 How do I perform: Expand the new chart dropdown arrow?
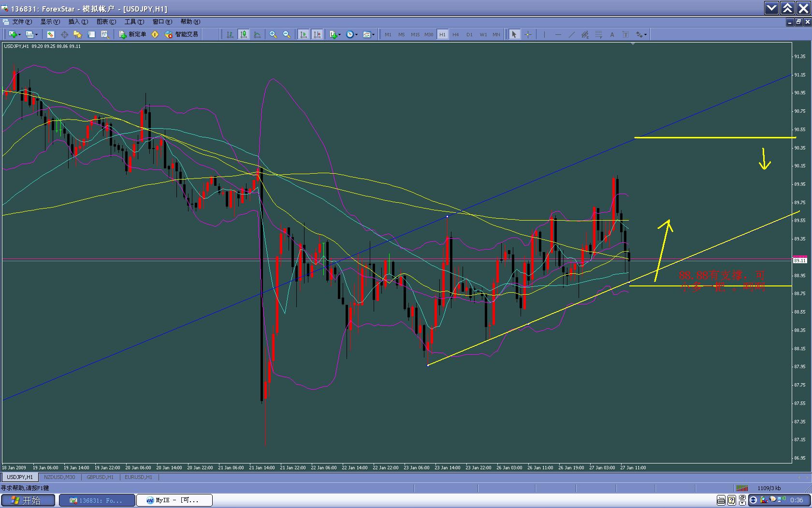[19, 34]
